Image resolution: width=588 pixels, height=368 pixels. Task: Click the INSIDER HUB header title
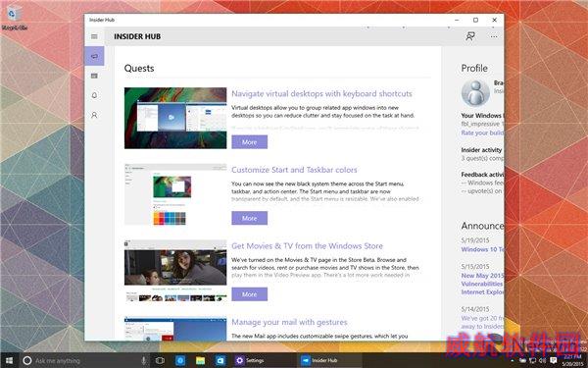coord(137,36)
